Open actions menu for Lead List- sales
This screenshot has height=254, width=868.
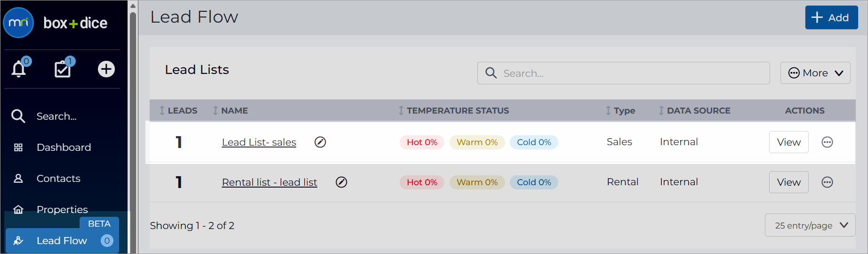(827, 142)
